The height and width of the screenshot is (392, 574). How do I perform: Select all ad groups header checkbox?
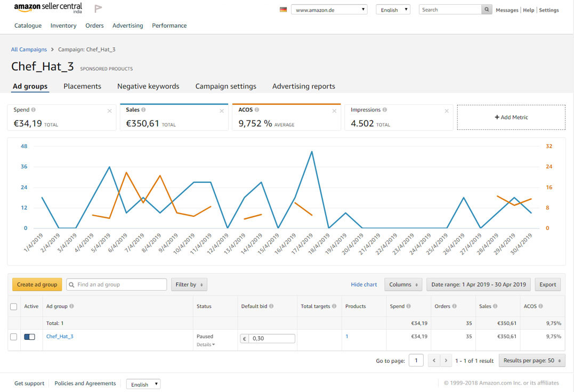(14, 306)
